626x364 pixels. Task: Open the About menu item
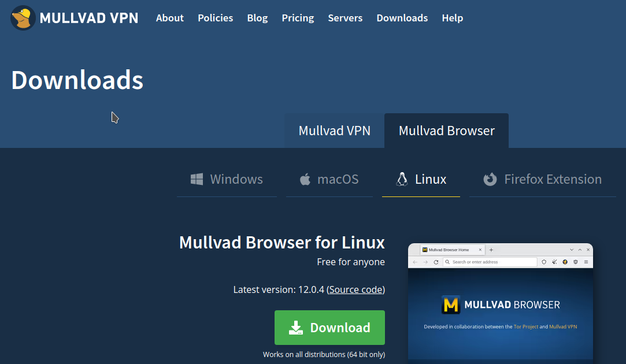click(x=170, y=18)
